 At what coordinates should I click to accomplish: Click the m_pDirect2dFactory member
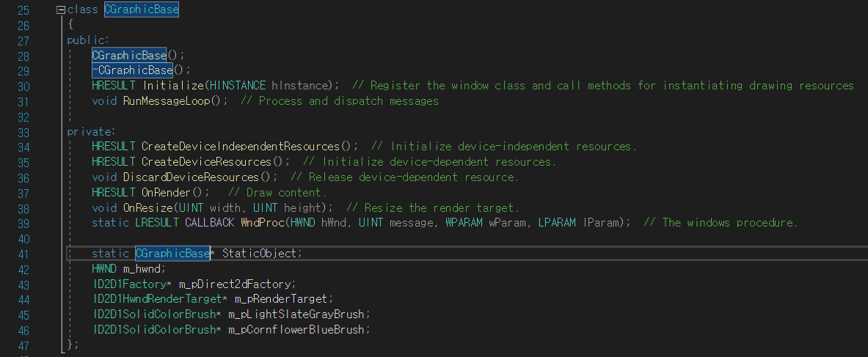[x=235, y=284]
